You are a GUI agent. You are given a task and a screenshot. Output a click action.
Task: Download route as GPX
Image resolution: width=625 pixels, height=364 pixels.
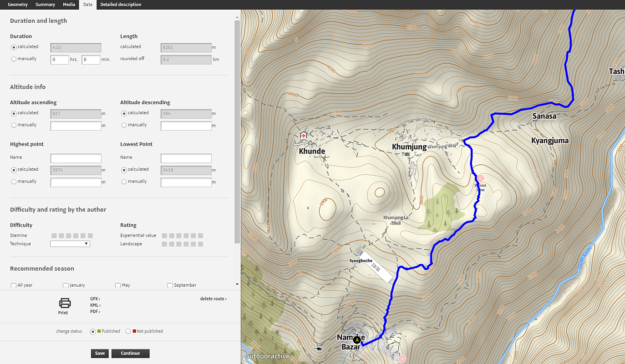[95, 299]
